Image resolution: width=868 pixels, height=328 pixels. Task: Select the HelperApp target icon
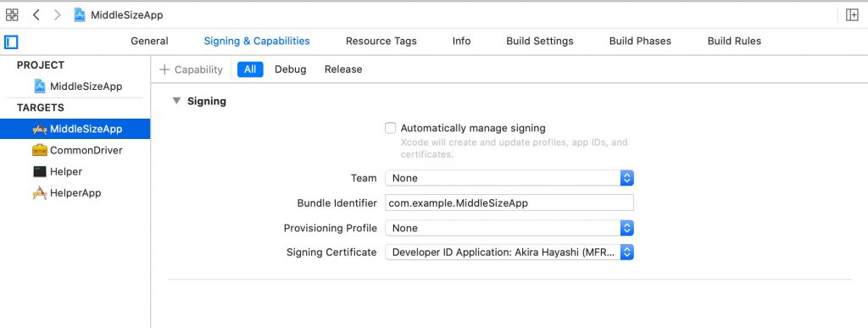[39, 193]
